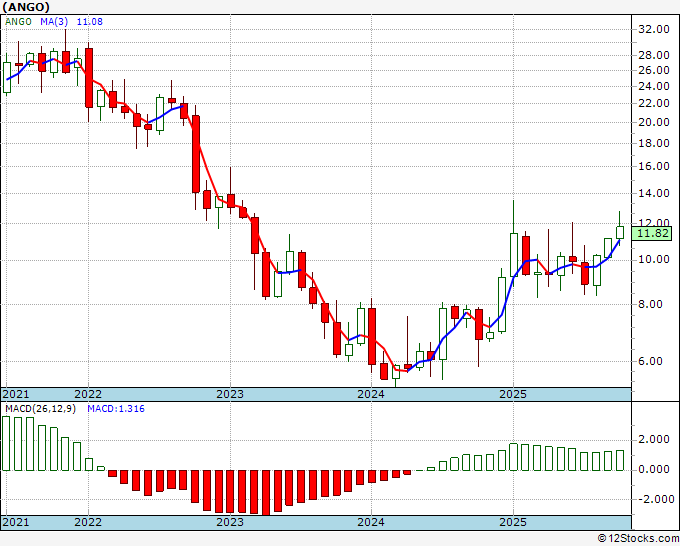
Task: Click the 20.00 price axis label
Action: 654,122
